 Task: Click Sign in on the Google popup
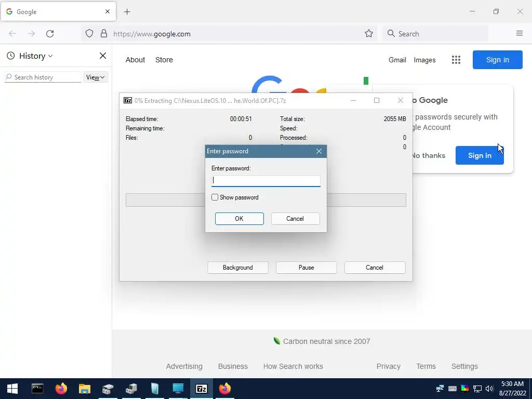[x=480, y=155]
